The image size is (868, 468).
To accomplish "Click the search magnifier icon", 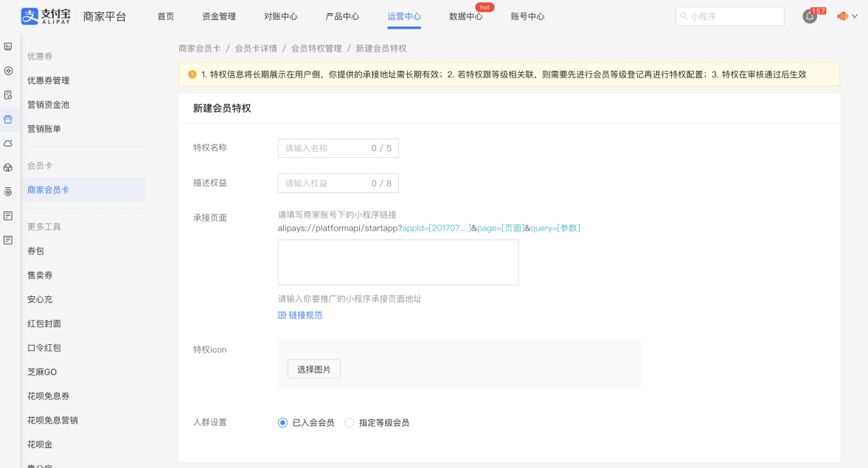I will point(684,17).
